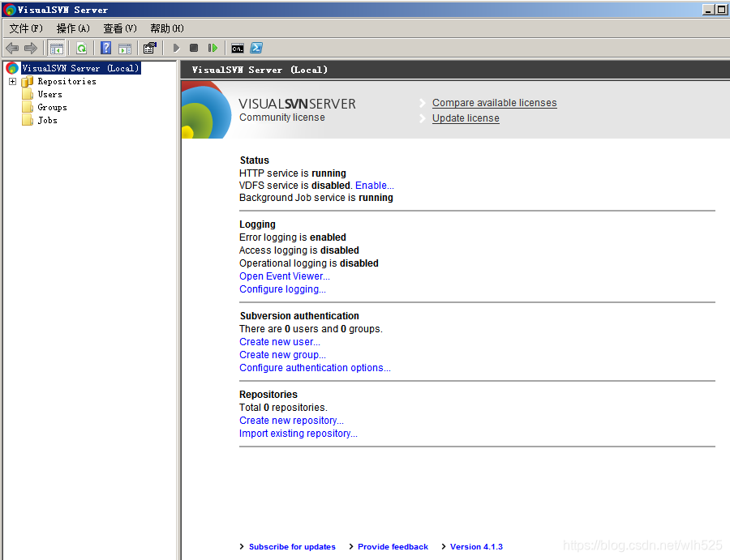730x560 pixels.
Task: Click the Stop service square icon
Action: [x=194, y=48]
